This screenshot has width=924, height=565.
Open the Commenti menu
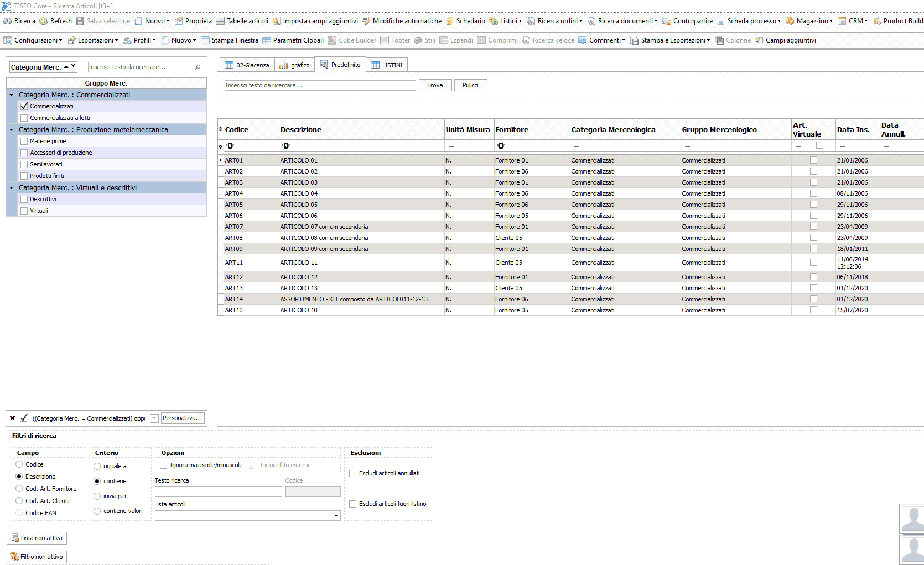[x=601, y=40]
